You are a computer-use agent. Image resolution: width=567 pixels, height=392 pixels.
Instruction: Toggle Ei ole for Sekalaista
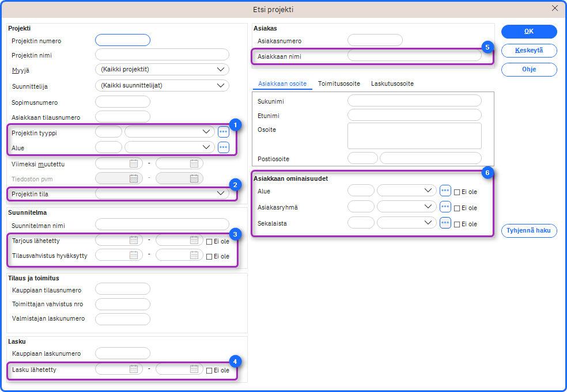[x=457, y=224]
